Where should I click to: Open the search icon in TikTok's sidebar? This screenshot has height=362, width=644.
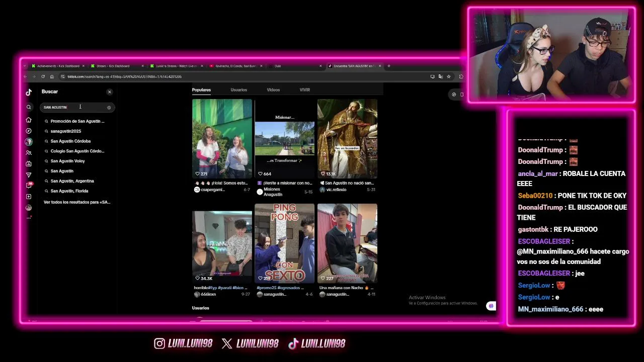click(29, 107)
